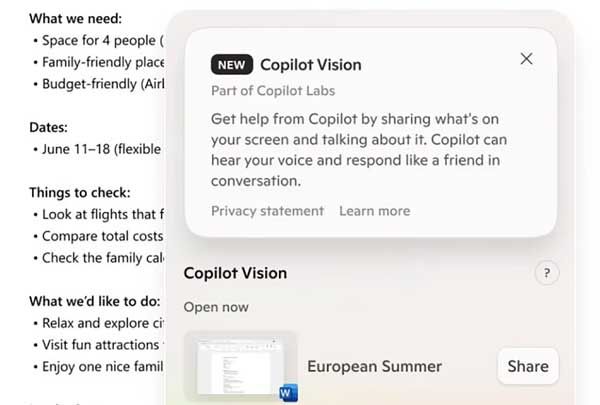Click the question mark help icon
Viewport: 600px width, 405px height.
547,273
